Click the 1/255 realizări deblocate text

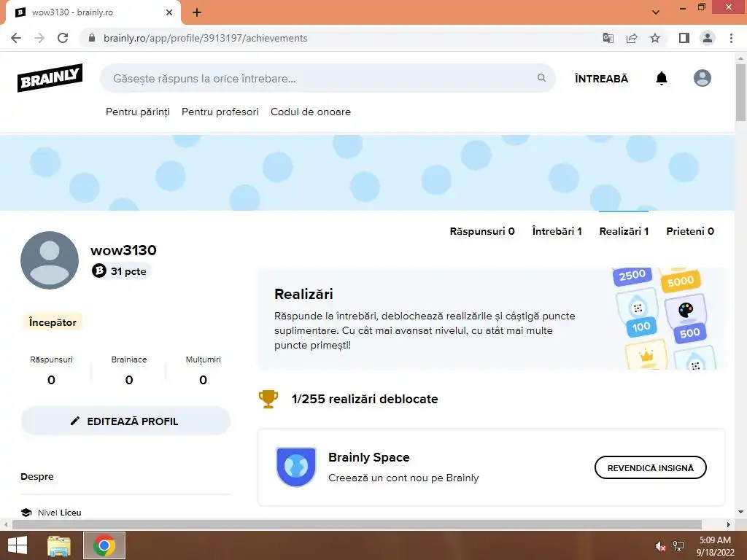coord(365,399)
